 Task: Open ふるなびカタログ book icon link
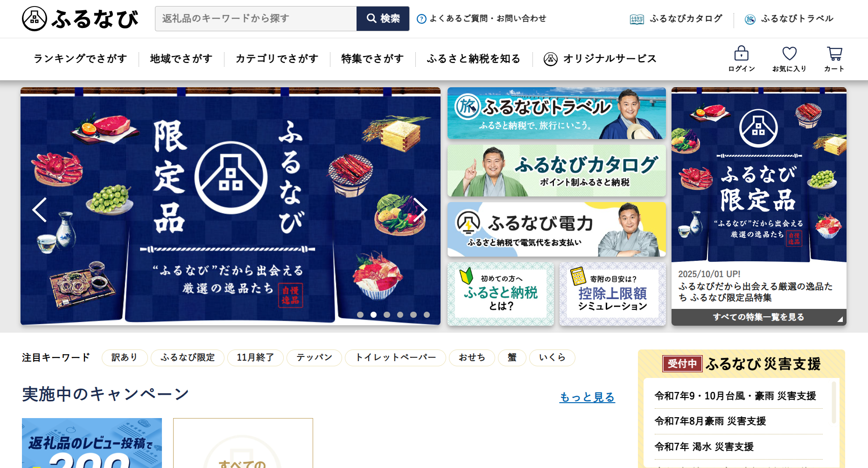pos(637,19)
